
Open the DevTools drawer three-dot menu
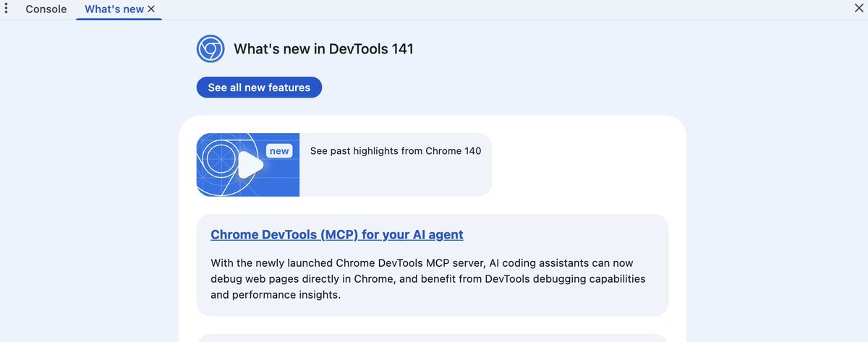[6, 9]
